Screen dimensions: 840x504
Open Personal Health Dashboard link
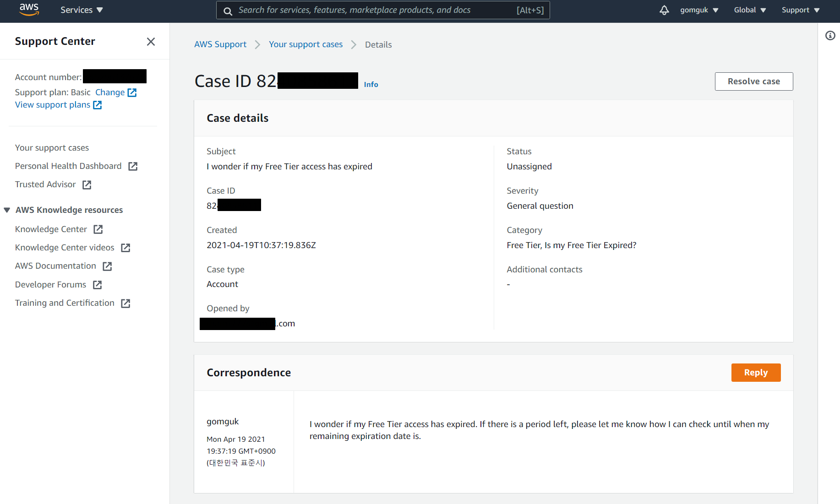pyautogui.click(x=68, y=166)
